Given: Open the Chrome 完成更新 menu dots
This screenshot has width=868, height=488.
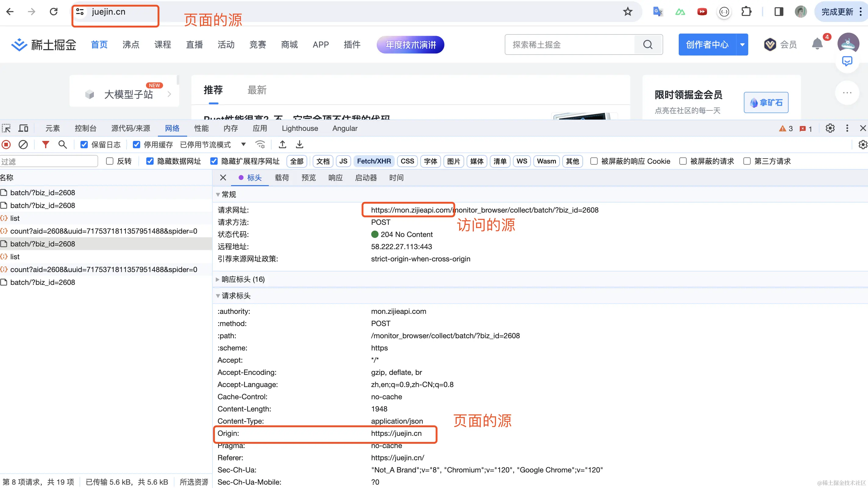Looking at the screenshot, I should pyautogui.click(x=860, y=12).
